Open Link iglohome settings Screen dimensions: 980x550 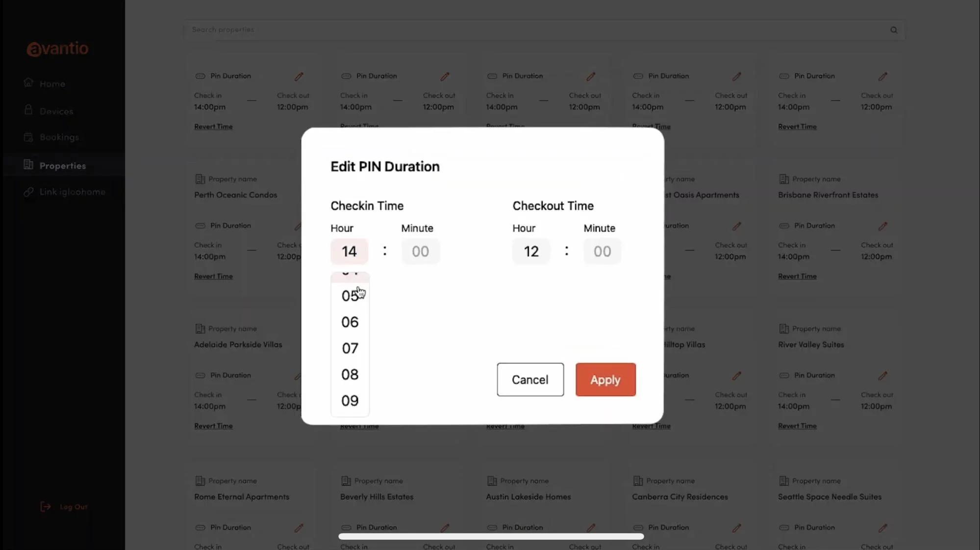(73, 191)
